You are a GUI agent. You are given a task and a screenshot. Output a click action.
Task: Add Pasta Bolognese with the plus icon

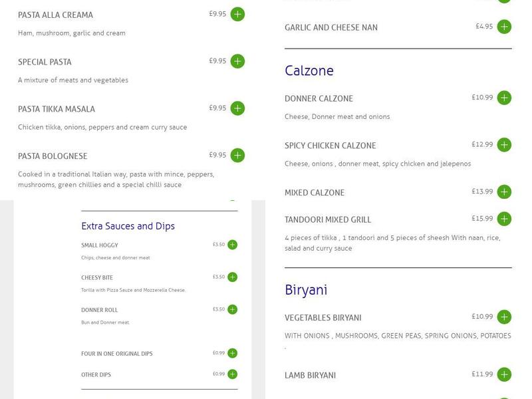(237, 154)
